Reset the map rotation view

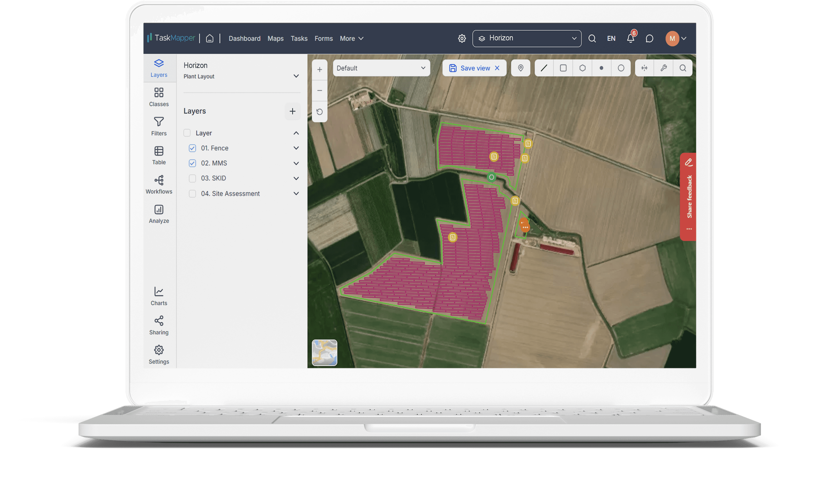(x=320, y=112)
